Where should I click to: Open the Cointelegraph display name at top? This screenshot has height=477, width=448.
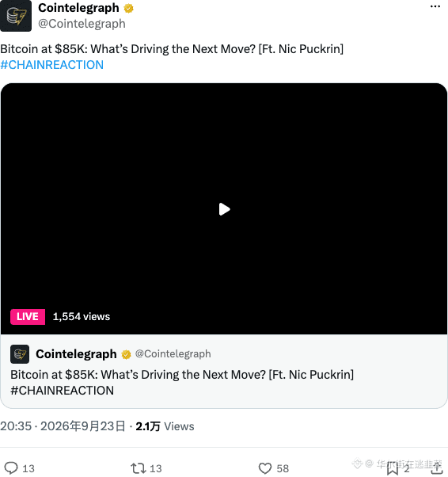(x=78, y=8)
